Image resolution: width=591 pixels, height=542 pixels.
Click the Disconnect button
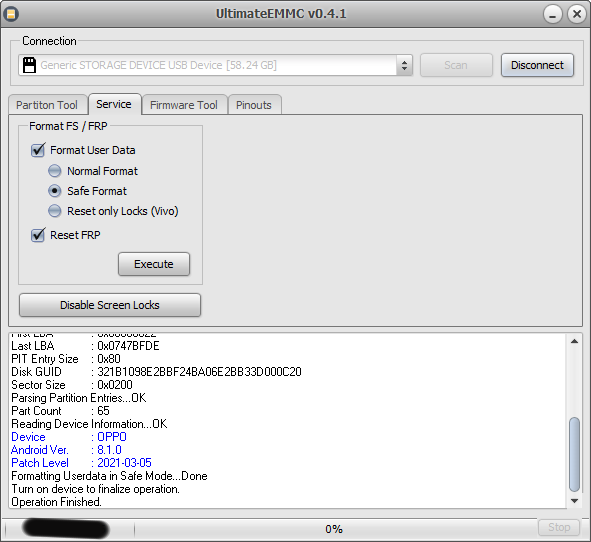pyautogui.click(x=537, y=65)
